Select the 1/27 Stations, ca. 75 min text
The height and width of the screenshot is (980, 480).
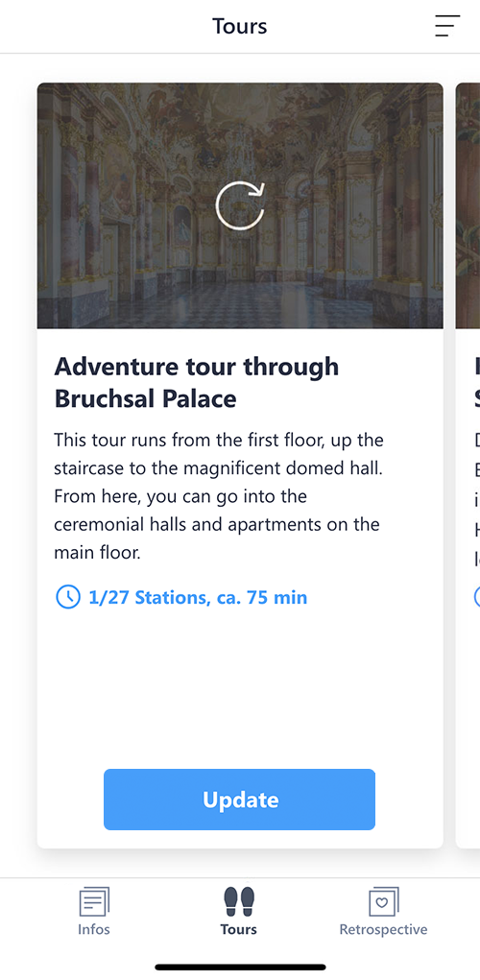(x=198, y=597)
